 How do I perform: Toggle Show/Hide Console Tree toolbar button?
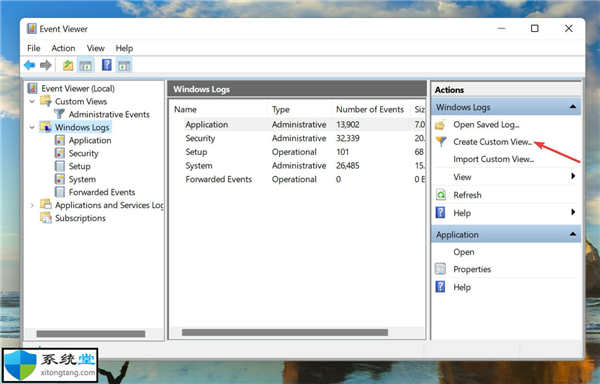click(x=85, y=65)
